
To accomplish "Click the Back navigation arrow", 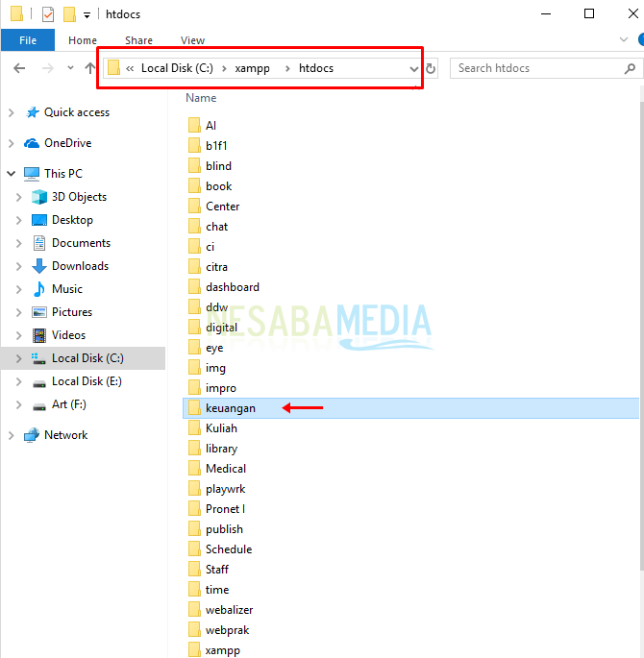I will click(x=19, y=68).
